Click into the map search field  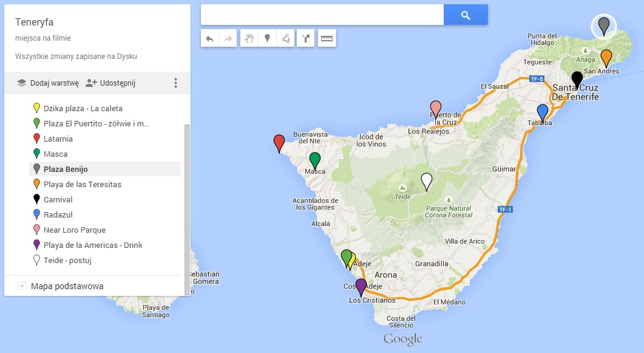tap(322, 15)
